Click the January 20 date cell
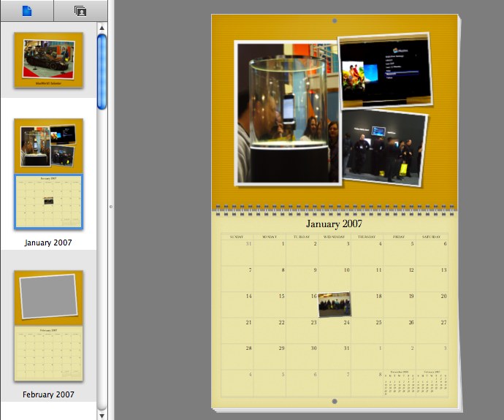Image resolution: width=504 pixels, height=420 pixels. click(x=432, y=305)
